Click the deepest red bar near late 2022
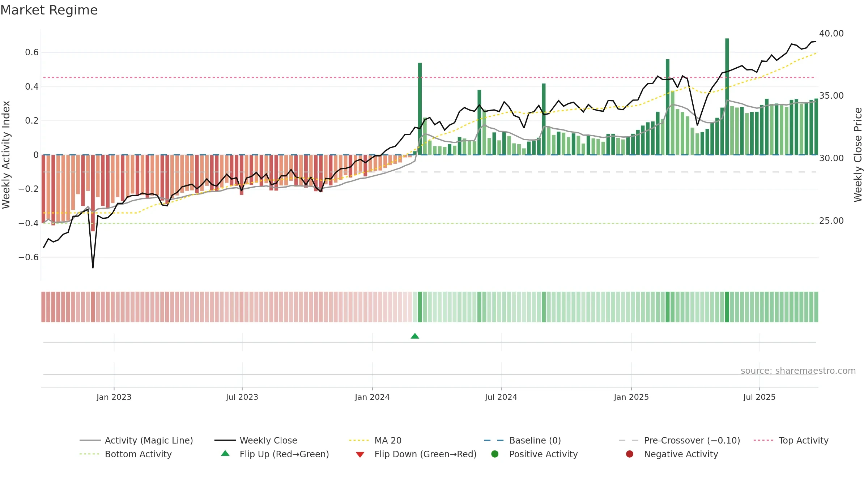The image size is (868, 488). click(x=93, y=193)
